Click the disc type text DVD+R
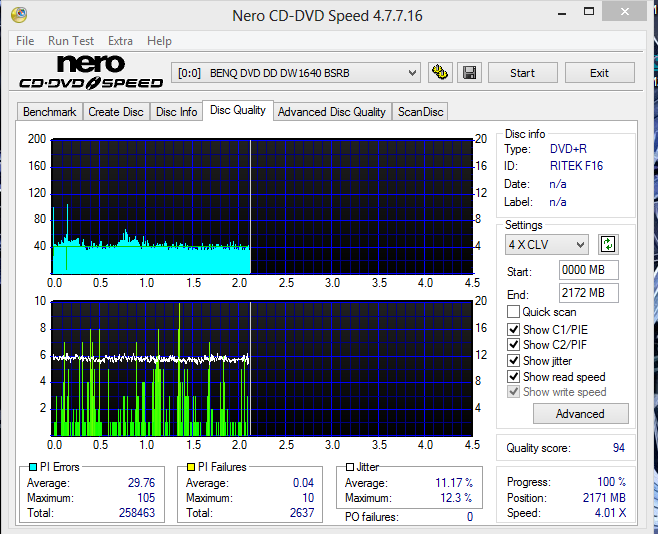The width and height of the screenshot is (658, 534). click(568, 149)
